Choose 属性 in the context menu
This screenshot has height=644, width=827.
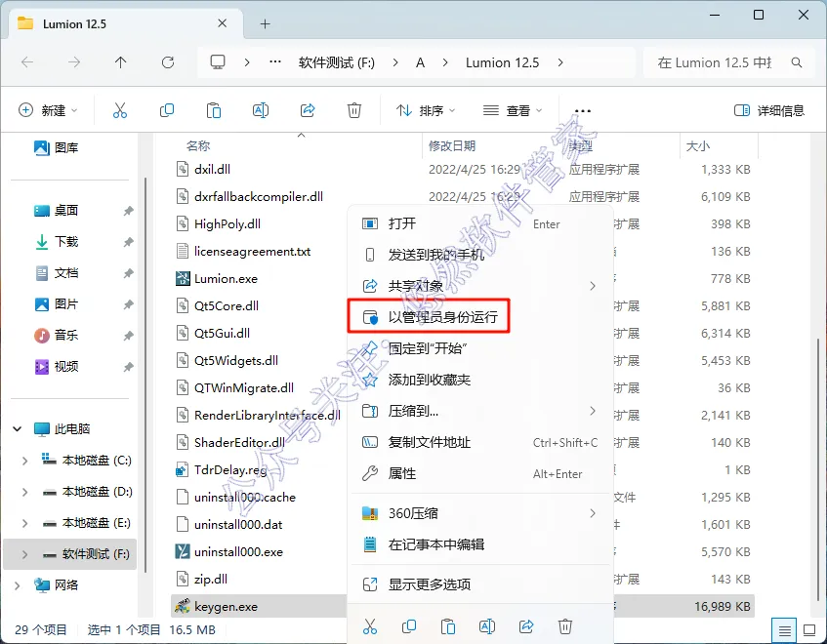(x=480, y=473)
